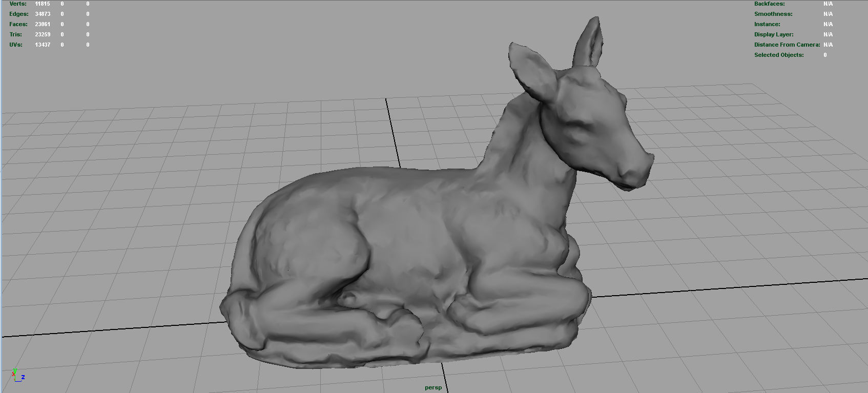Click the vertex count 11815
This screenshot has height=393, width=868.
(43, 4)
